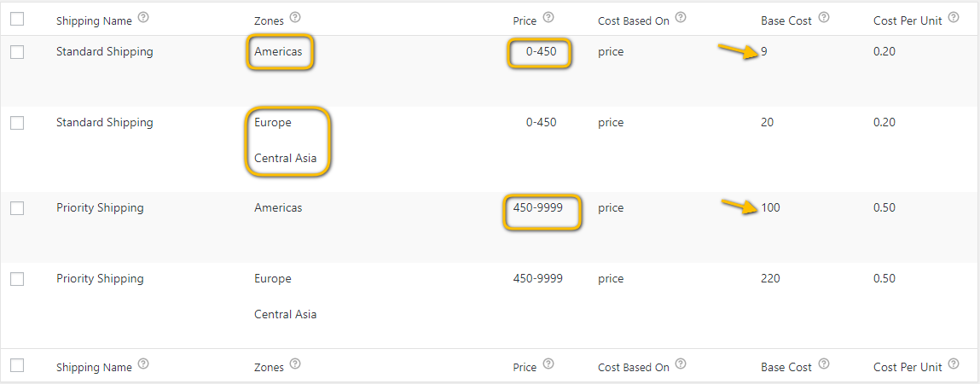Toggle the select-all checkbox in table header

coord(17,20)
